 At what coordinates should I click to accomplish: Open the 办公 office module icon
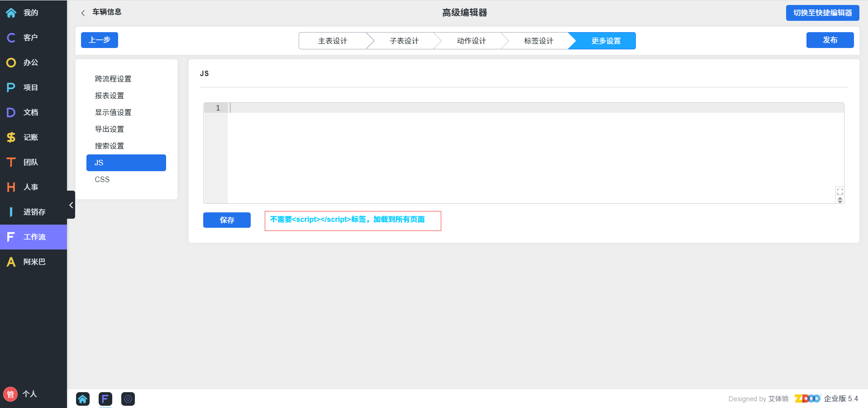point(11,62)
